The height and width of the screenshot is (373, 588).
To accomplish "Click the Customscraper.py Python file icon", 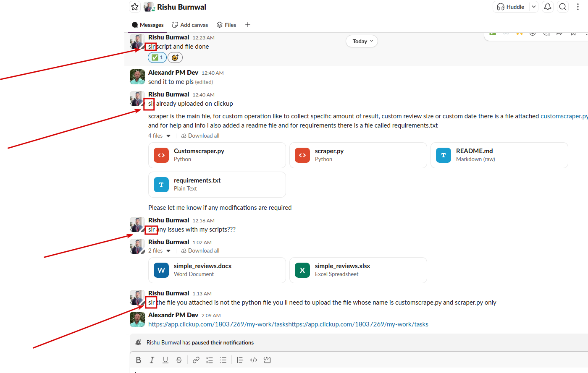I will (x=161, y=155).
